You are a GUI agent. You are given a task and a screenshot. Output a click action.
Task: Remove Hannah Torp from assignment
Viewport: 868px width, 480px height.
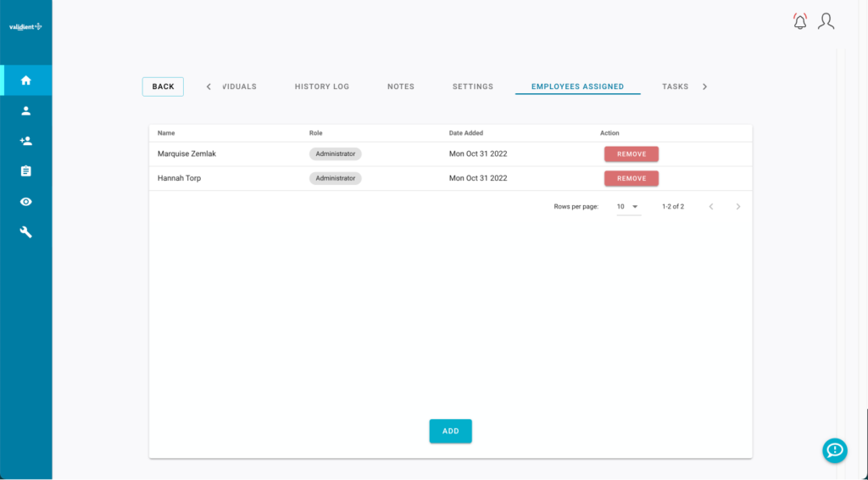[x=631, y=178]
